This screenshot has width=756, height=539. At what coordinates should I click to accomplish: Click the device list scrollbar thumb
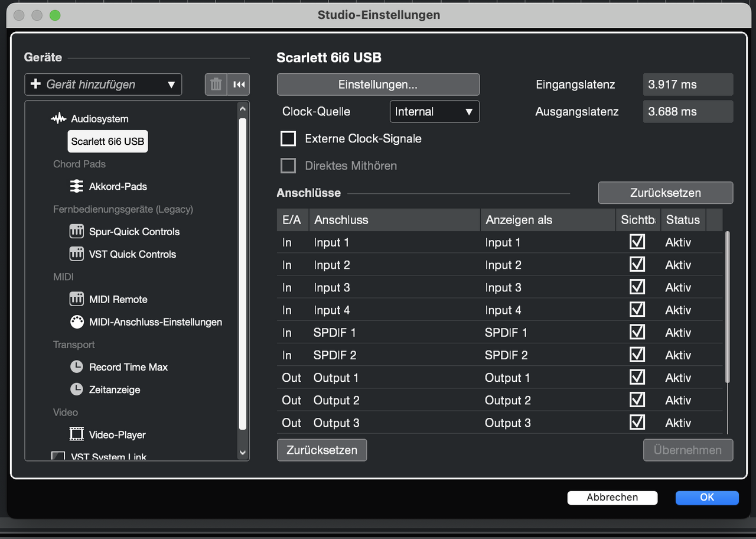pos(242,273)
